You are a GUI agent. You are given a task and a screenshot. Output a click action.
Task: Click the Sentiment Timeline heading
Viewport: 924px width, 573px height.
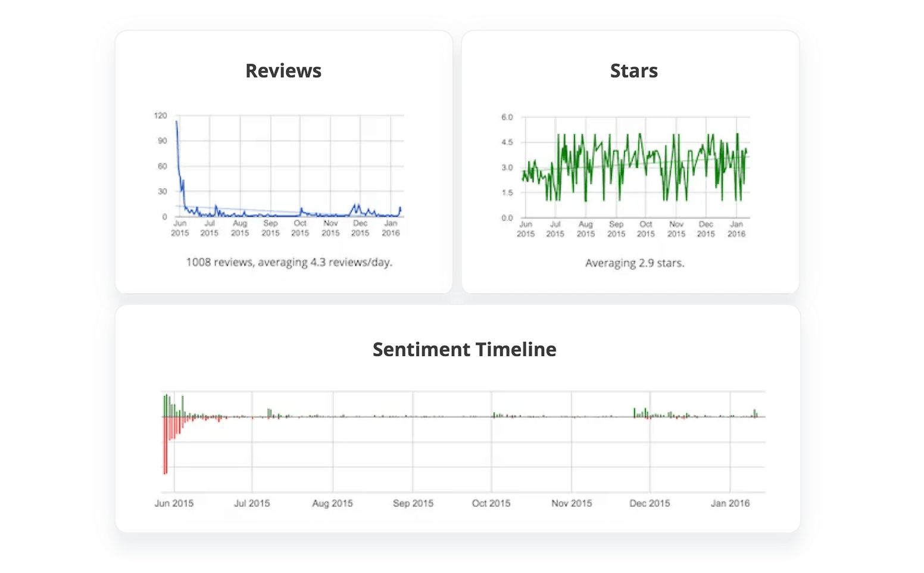tap(464, 350)
